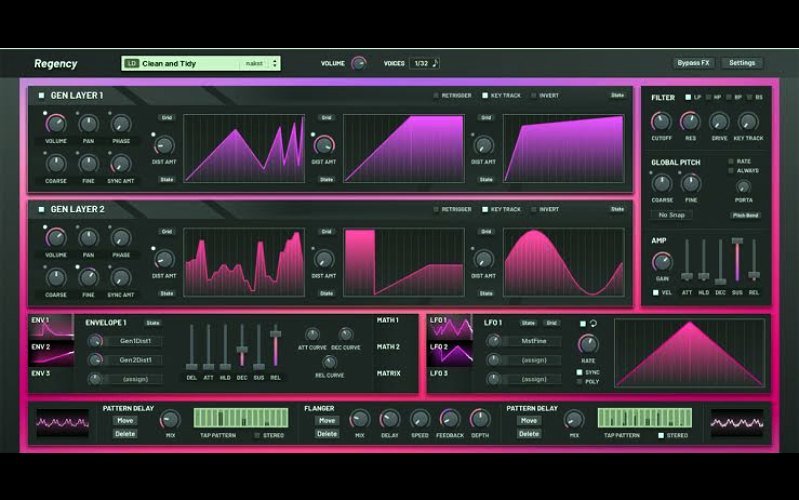Click the Gen Layer 2 Coarse knob

click(56, 278)
